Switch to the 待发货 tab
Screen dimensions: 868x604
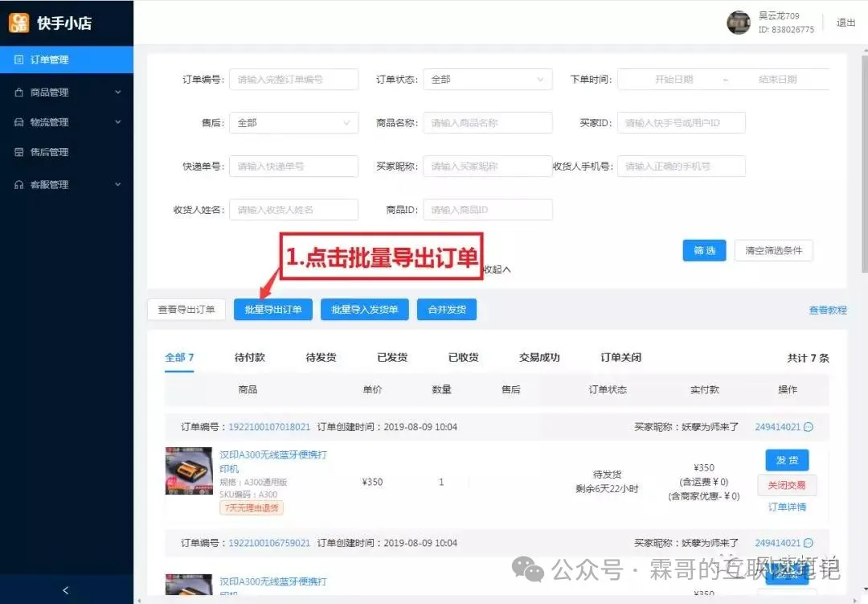321,358
